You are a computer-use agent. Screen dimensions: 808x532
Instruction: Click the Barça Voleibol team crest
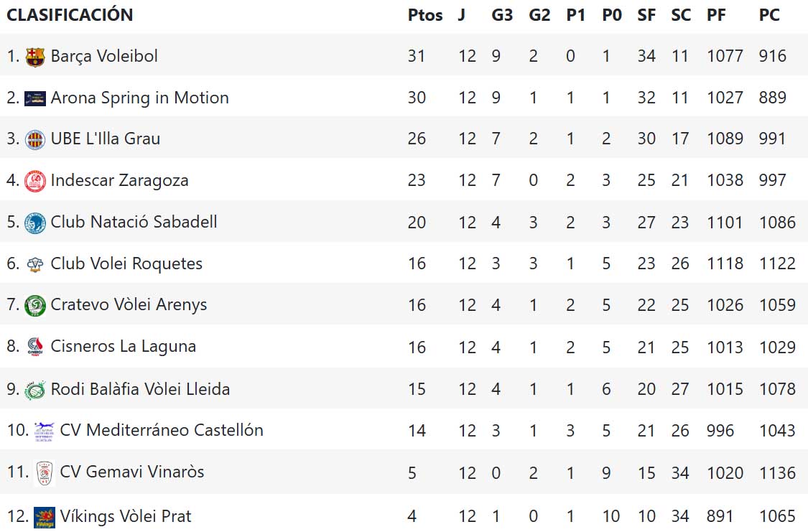pyautogui.click(x=34, y=57)
